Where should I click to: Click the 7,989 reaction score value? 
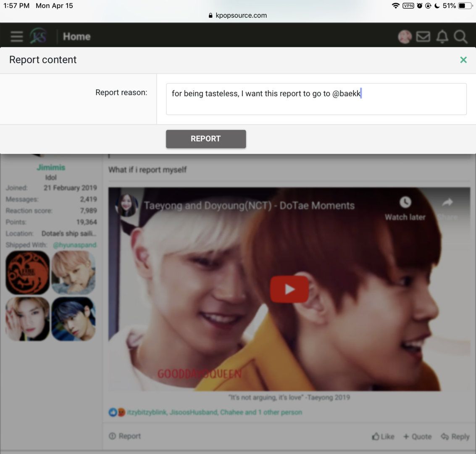88,211
